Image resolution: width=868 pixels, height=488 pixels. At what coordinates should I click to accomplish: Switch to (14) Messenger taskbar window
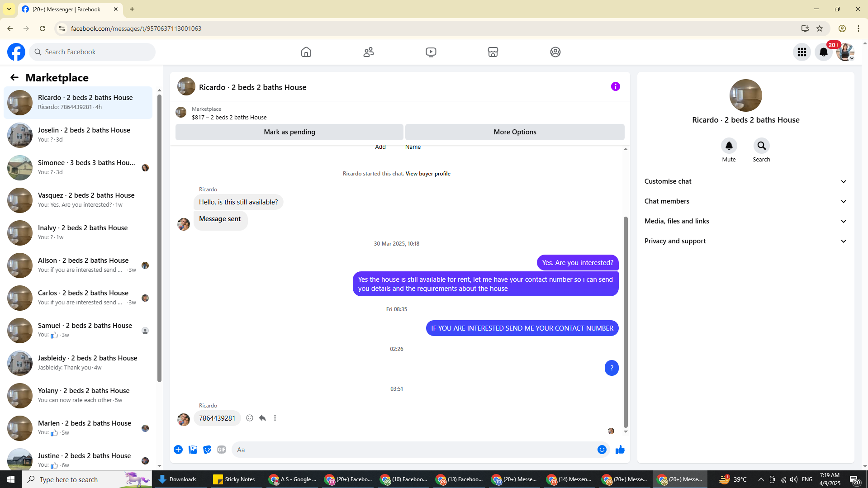click(x=569, y=479)
